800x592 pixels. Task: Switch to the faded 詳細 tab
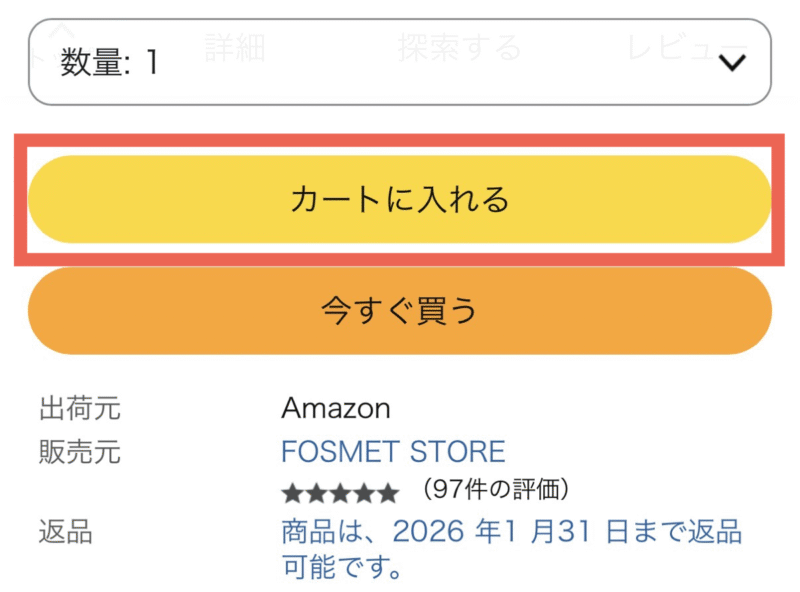235,47
